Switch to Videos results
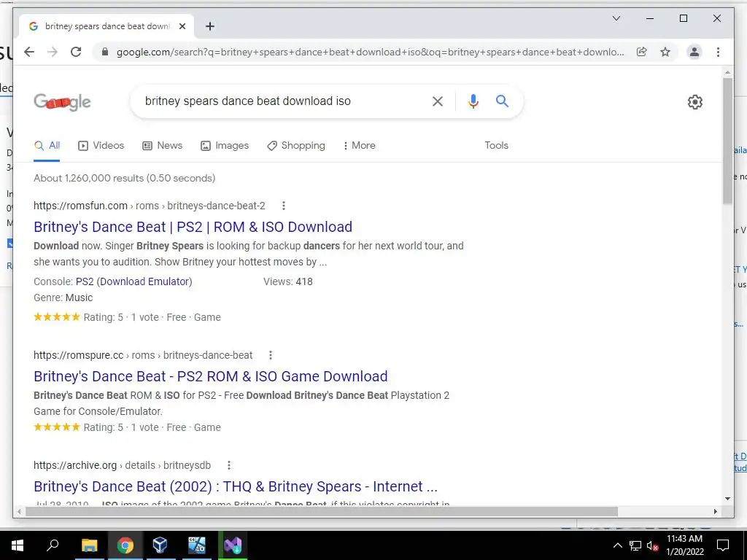Viewport: 747px width, 560px height. click(101, 146)
